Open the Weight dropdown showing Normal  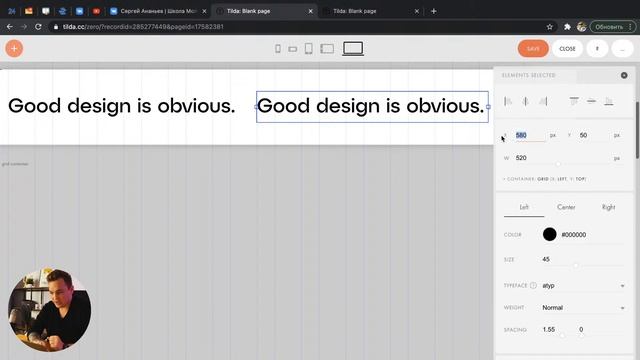[583, 308]
